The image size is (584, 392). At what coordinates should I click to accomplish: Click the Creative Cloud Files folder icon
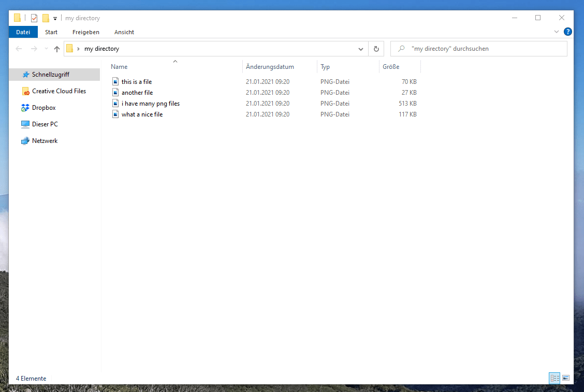pyautogui.click(x=25, y=91)
